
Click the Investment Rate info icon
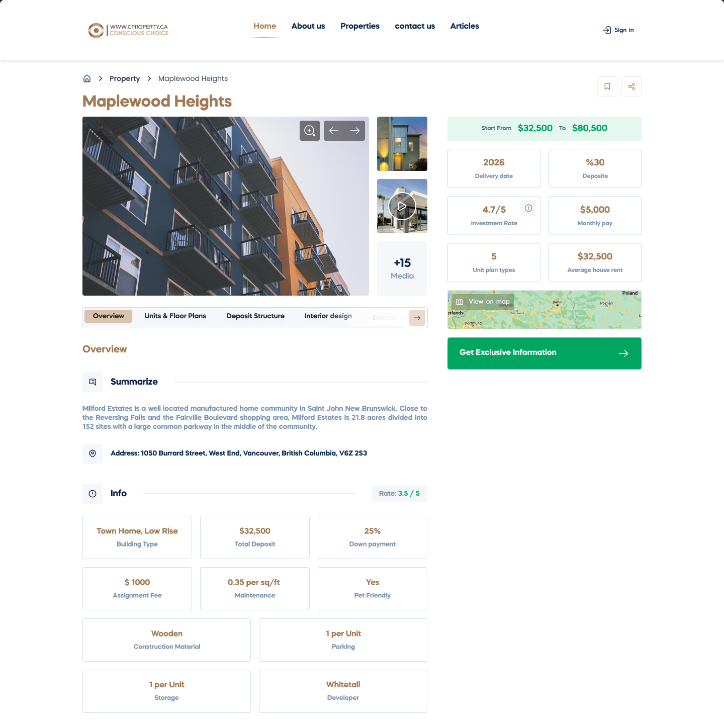[528, 208]
